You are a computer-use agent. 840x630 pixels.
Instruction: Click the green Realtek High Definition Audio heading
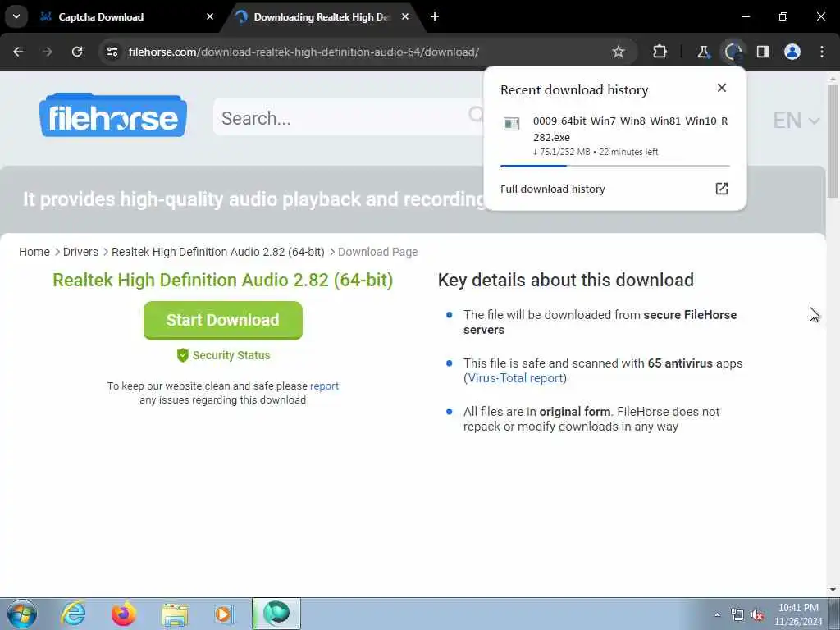[223, 281]
